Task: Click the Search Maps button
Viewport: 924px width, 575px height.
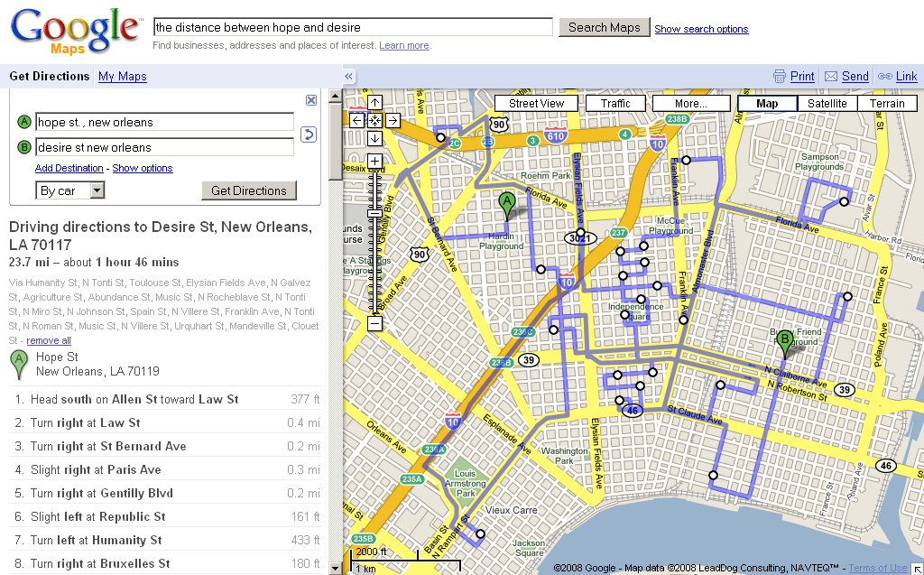Action: (x=604, y=27)
